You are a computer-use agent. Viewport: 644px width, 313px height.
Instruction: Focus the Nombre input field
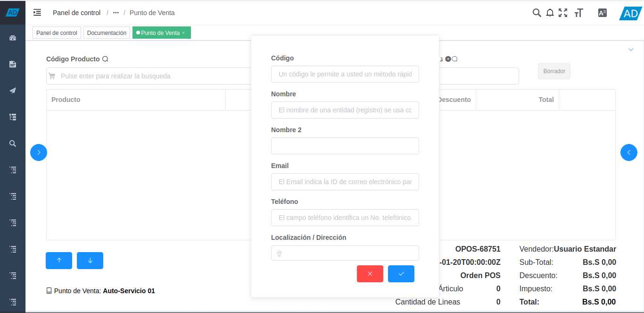[x=345, y=110]
